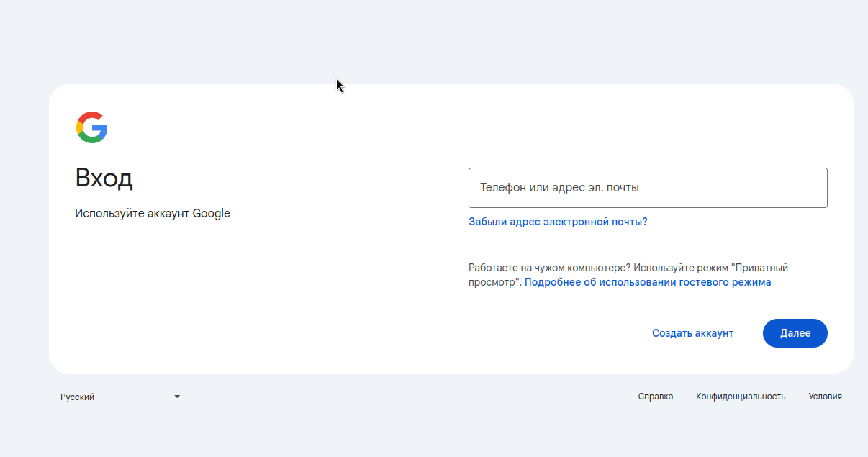Click the Google logo
Image resolution: width=868 pixels, height=457 pixels.
[92, 127]
